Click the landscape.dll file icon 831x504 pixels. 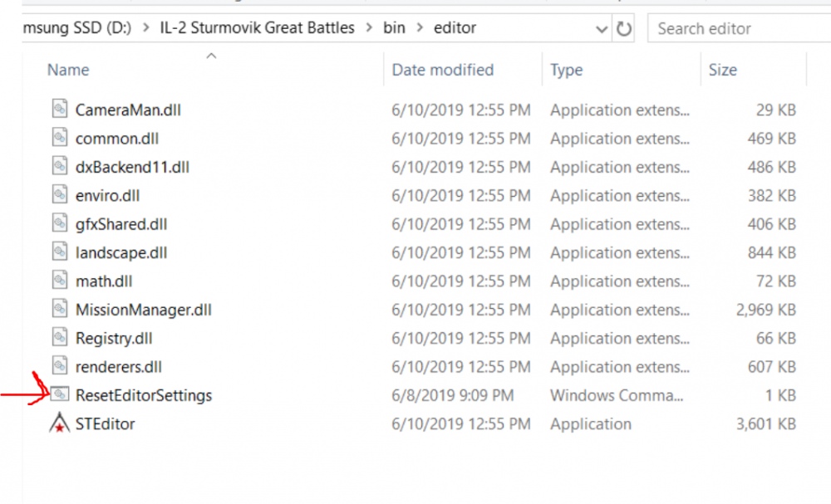pos(59,252)
